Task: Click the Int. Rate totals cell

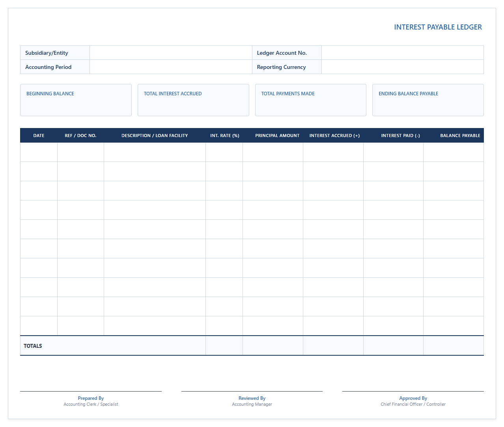Action: (x=224, y=346)
